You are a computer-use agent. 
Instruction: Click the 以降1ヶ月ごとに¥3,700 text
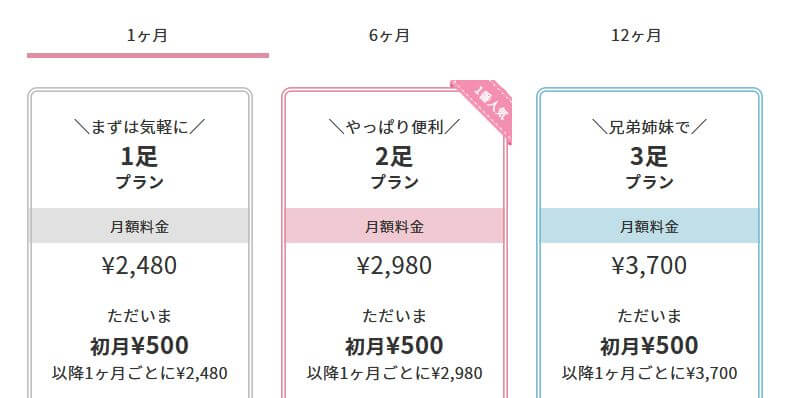click(x=649, y=373)
